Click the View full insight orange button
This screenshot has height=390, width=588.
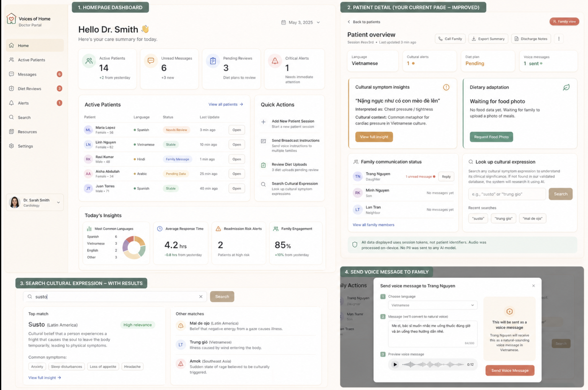(374, 137)
